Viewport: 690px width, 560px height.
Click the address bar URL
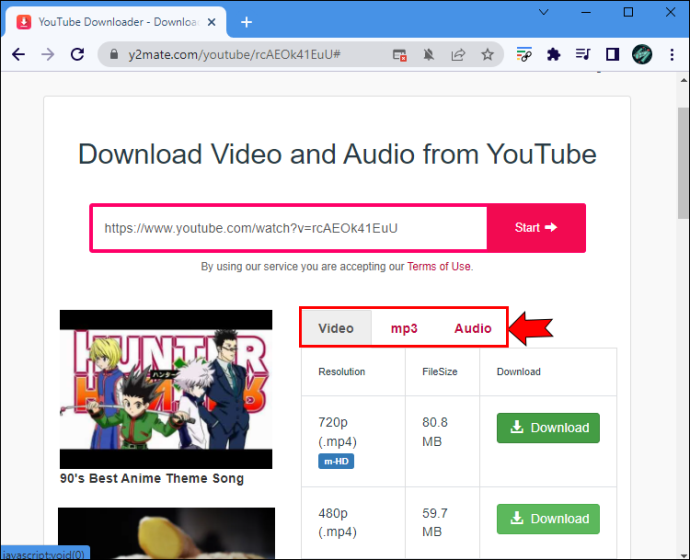234,55
